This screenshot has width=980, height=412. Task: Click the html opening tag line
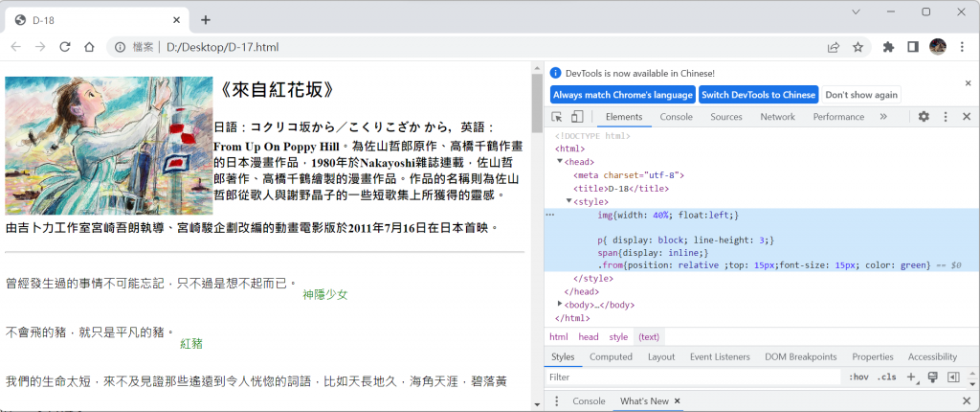click(x=570, y=149)
